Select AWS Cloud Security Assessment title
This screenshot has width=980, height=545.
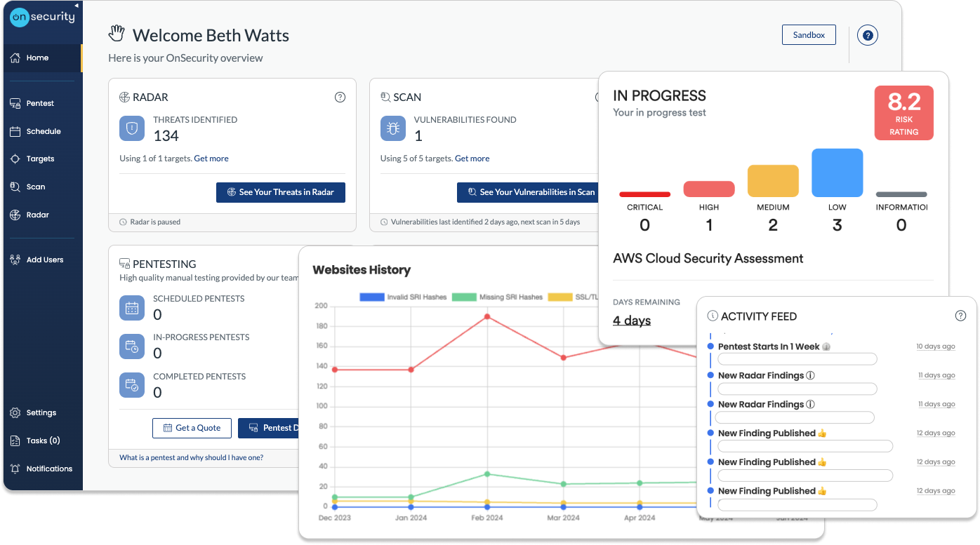(708, 258)
